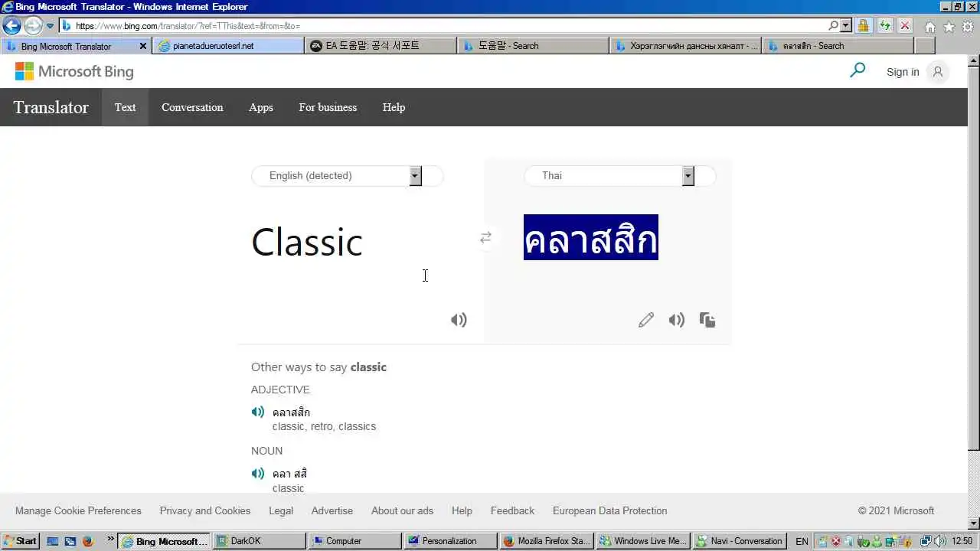
Task: Open European Data Protection link
Action: [x=610, y=510]
